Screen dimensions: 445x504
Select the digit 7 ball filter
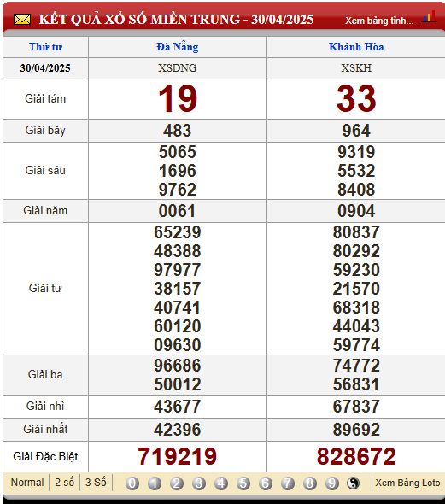(288, 483)
